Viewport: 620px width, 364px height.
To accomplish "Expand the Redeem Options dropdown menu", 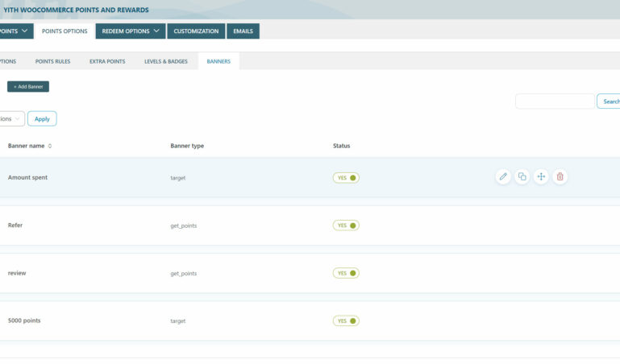I will 131,31.
